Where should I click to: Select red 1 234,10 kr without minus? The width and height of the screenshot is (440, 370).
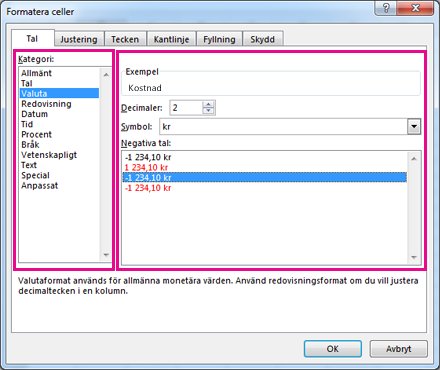click(265, 167)
